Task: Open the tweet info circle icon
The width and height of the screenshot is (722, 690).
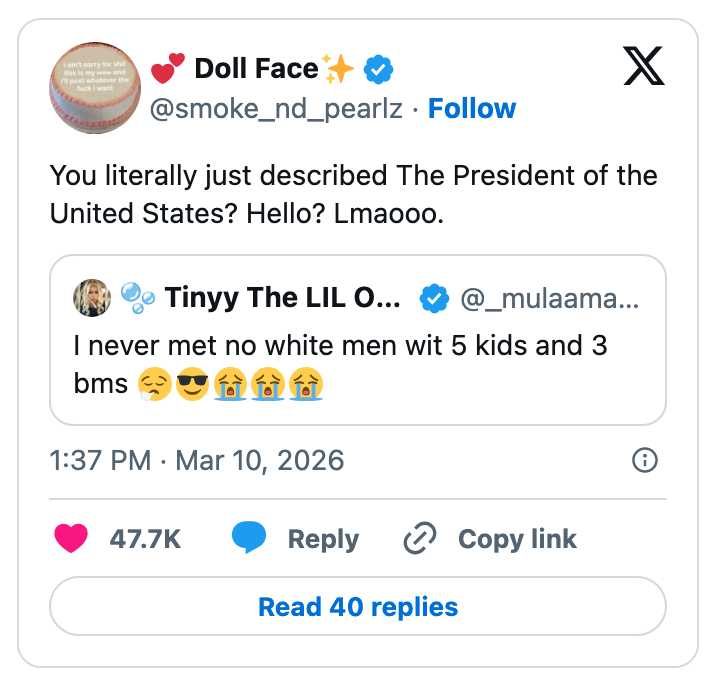Action: 646,460
